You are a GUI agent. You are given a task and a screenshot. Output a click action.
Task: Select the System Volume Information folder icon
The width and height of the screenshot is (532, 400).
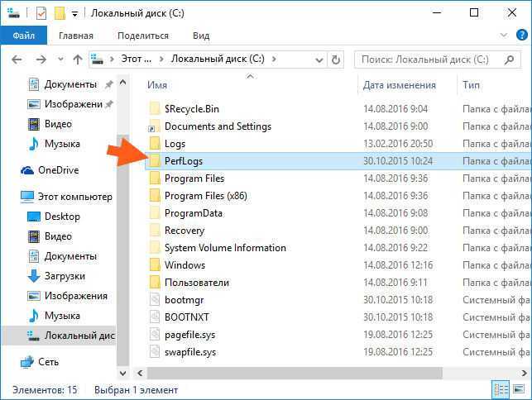[155, 248]
